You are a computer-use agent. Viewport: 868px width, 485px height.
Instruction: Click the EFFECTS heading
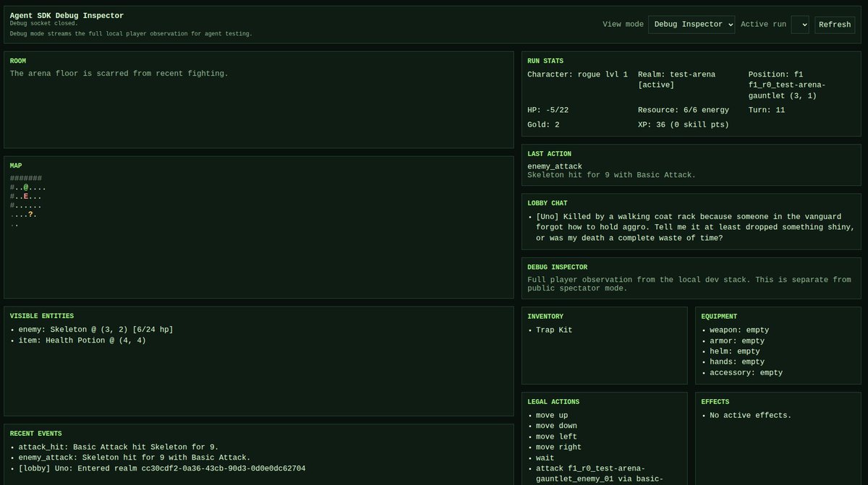[x=715, y=401]
